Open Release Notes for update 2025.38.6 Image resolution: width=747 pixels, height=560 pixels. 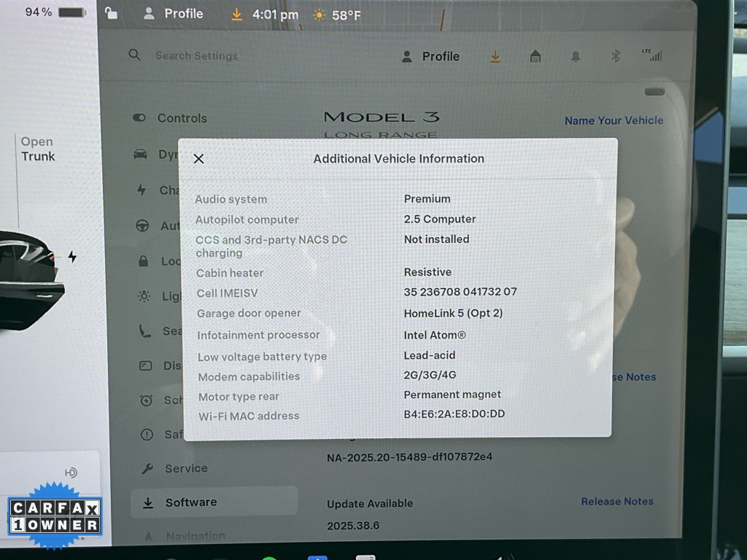[616, 502]
